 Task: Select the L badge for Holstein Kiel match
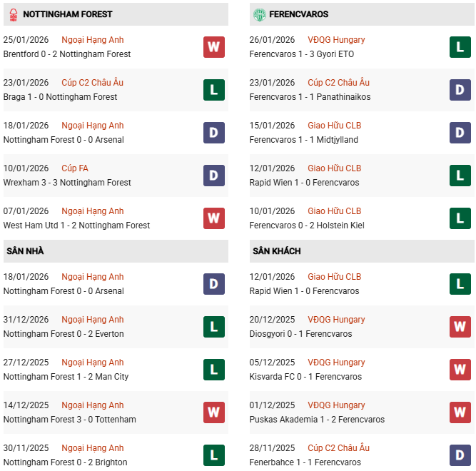click(460, 218)
